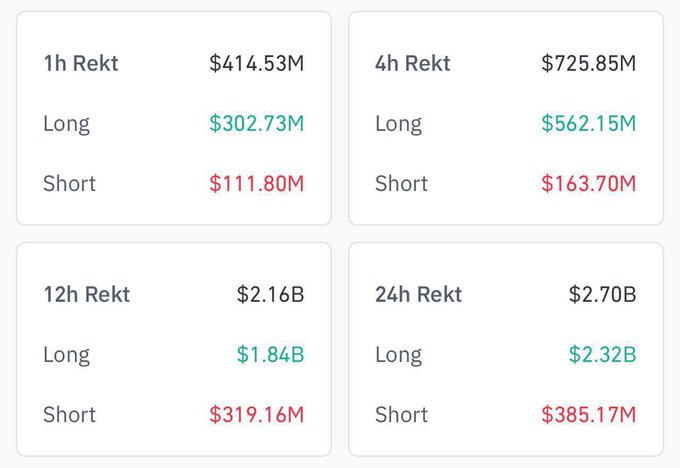This screenshot has height=468, width=680.
Task: Click the 24h Long $2.32B value
Action: pos(602,355)
